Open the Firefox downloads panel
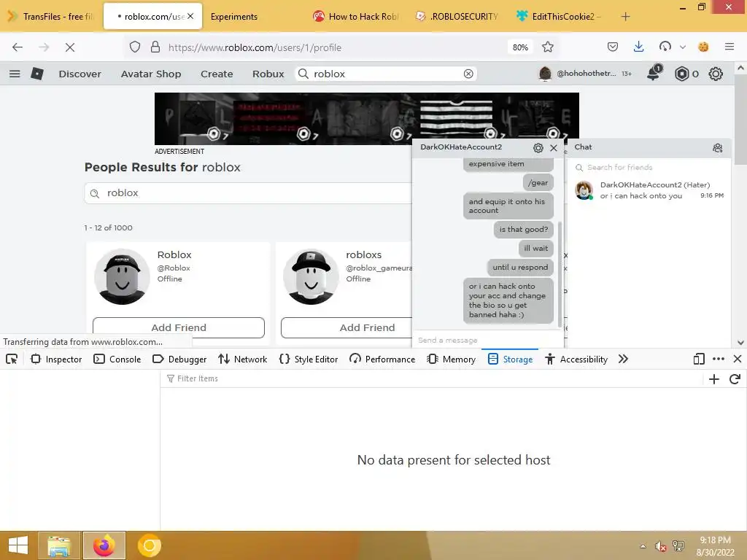The image size is (747, 560). coord(639,47)
